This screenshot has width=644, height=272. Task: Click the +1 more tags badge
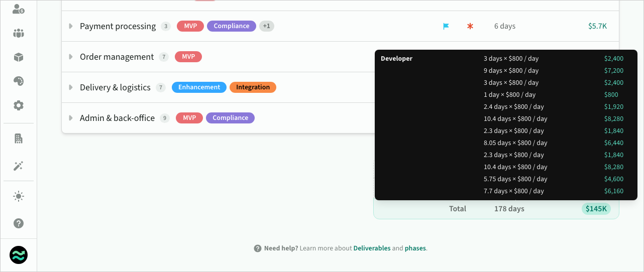(x=267, y=26)
